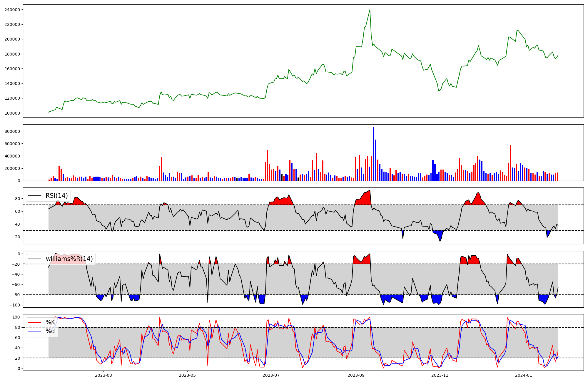Click the 2024-01 x-axis date label
The image size is (588, 382).
tap(524, 375)
